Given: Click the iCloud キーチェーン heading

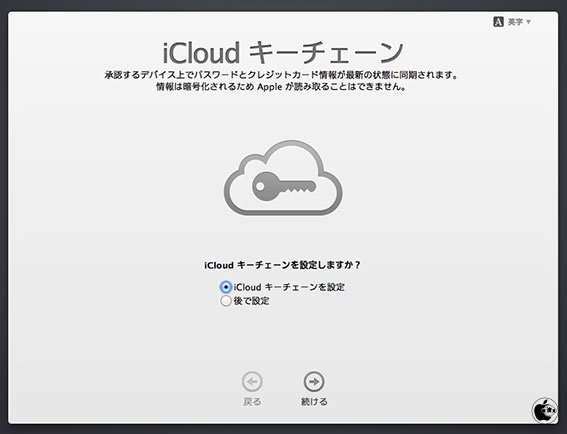Looking at the screenshot, I should coord(283,53).
